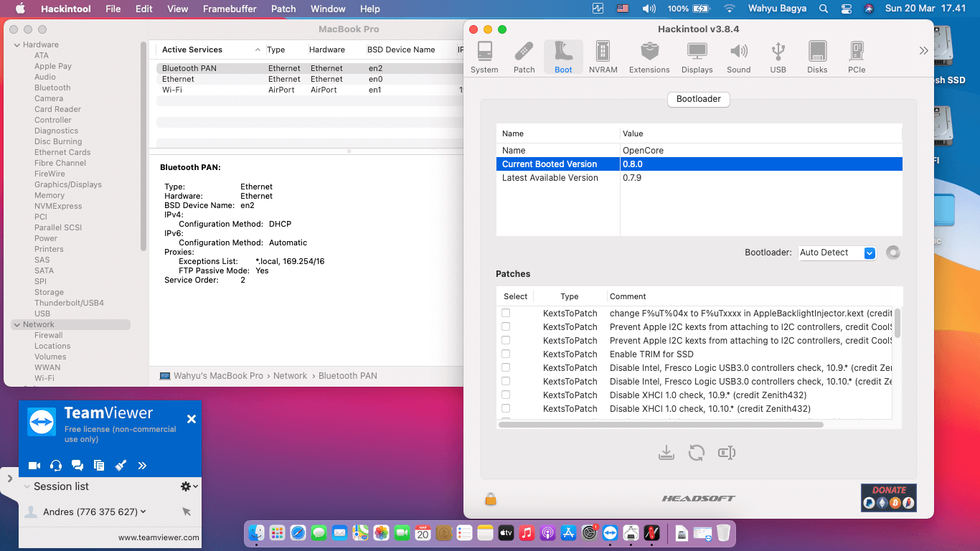Tick checkbox for AppleBacklightInjector.kext patch
Image resolution: width=980 pixels, height=551 pixels.
coord(506,314)
